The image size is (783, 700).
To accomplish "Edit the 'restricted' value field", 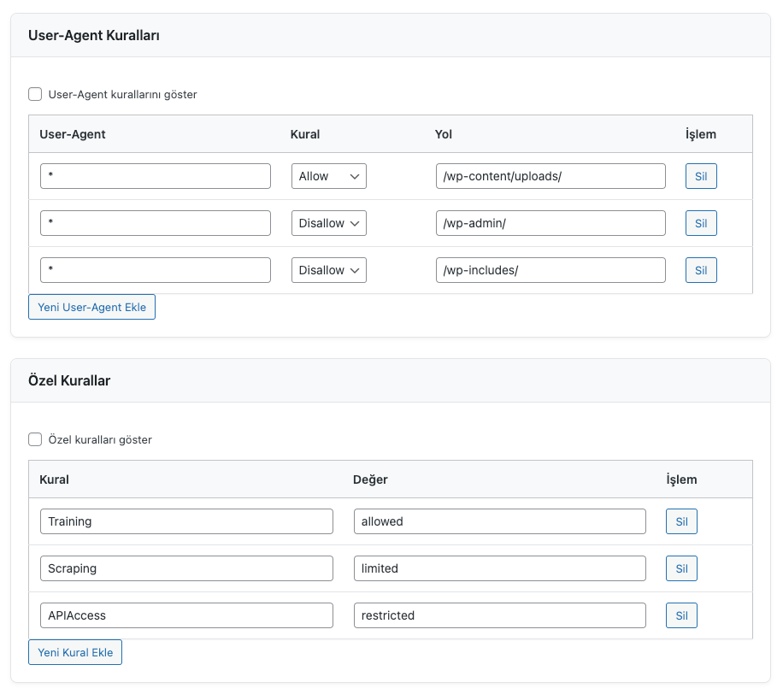I will point(500,615).
